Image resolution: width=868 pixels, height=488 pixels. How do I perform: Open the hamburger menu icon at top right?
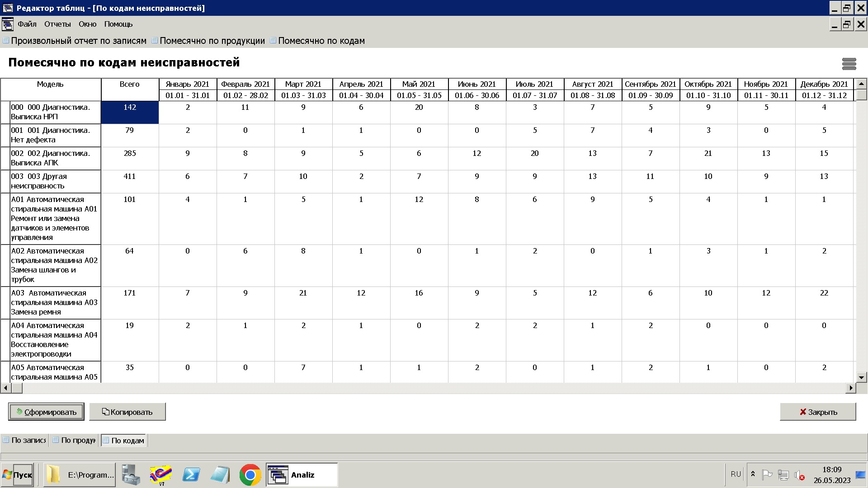click(849, 64)
